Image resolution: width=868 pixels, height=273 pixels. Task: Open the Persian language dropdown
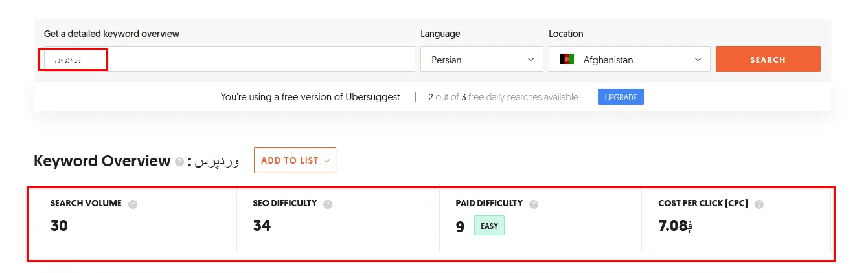(x=482, y=59)
